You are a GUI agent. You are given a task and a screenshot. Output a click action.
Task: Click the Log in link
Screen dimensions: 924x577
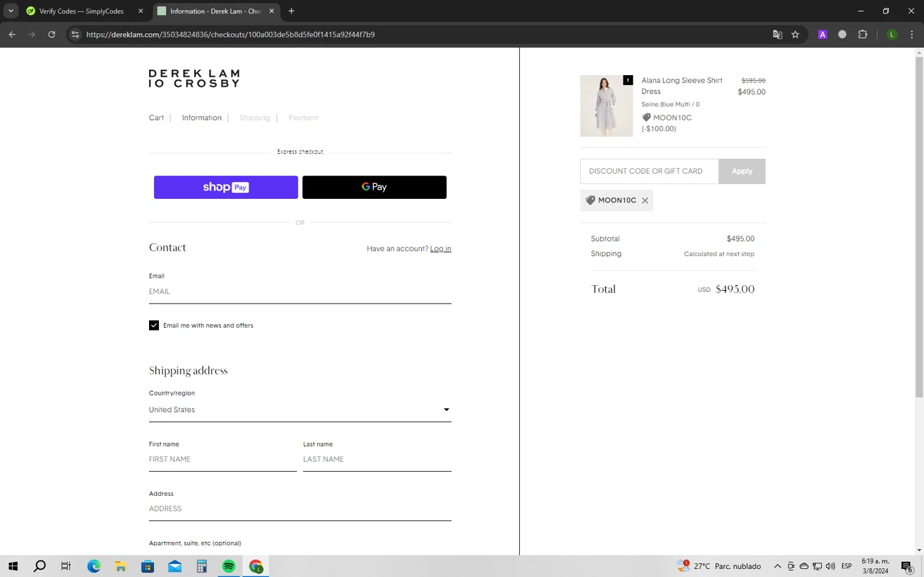point(440,249)
